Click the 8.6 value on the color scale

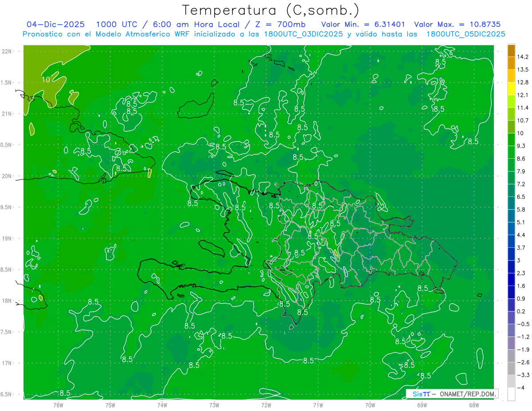point(521,158)
